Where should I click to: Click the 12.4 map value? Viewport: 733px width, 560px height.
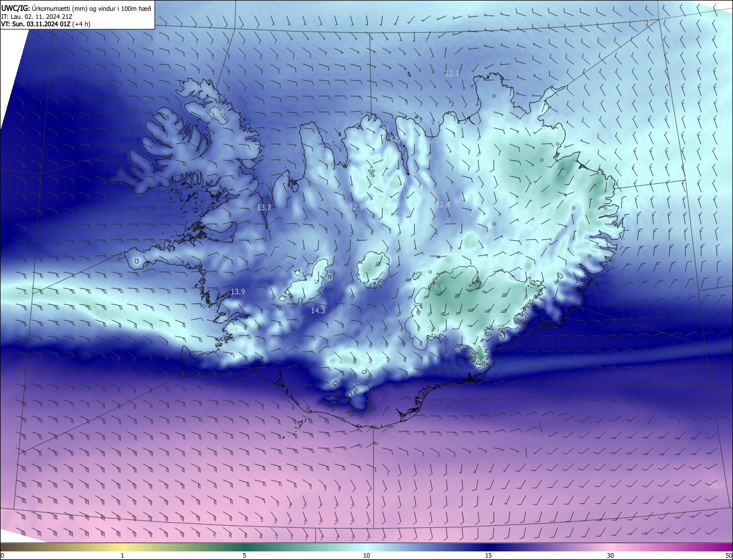pos(443,204)
